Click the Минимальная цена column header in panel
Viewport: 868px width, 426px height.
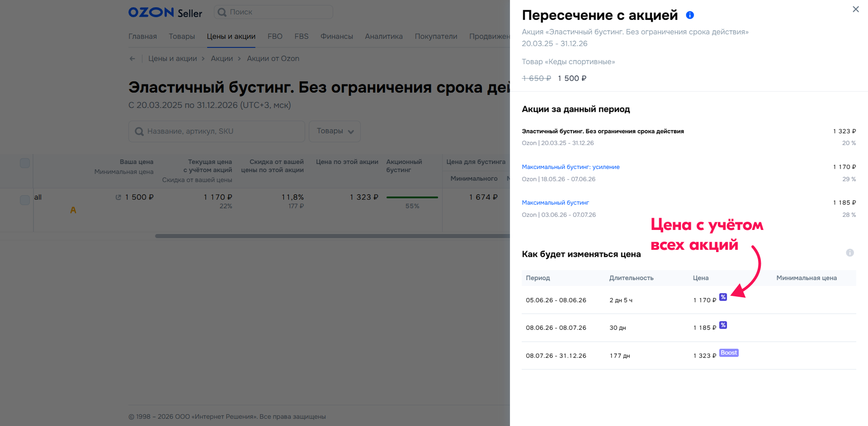tap(807, 278)
